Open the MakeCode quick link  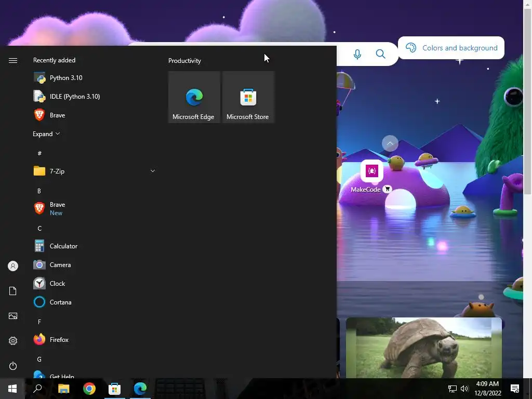coord(372,177)
